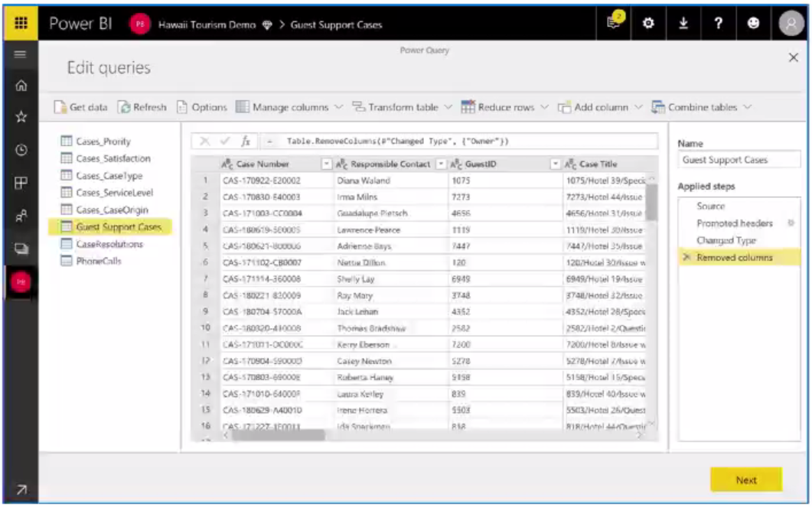Click the Next button
Viewport: 812px width, 507px height.
[745, 479]
